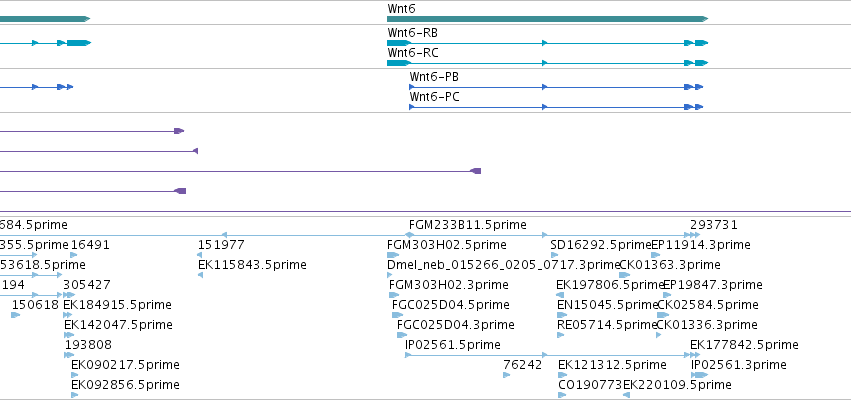Select the FGC025D04.5prime EST label
This screenshot has height=400, width=851.
tap(451, 304)
